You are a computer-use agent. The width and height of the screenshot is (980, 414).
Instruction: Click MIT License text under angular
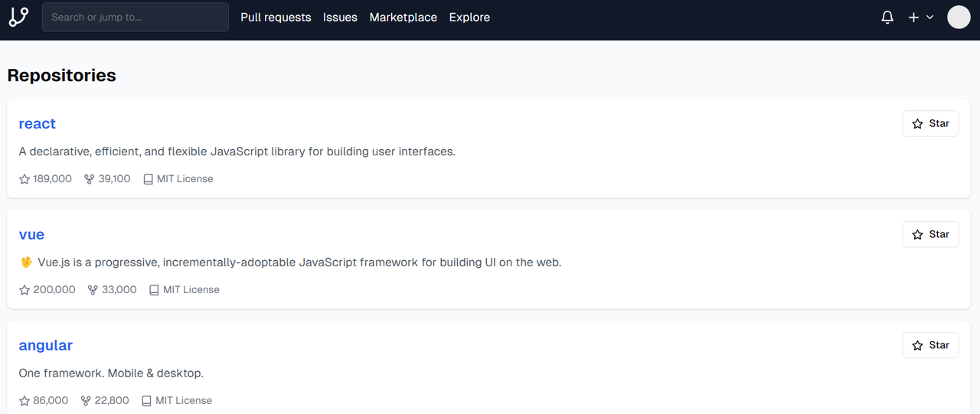tap(184, 401)
